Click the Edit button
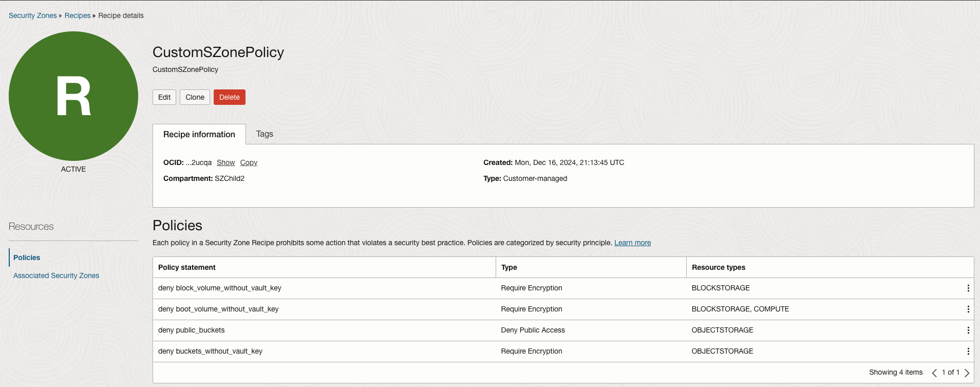 (x=164, y=97)
